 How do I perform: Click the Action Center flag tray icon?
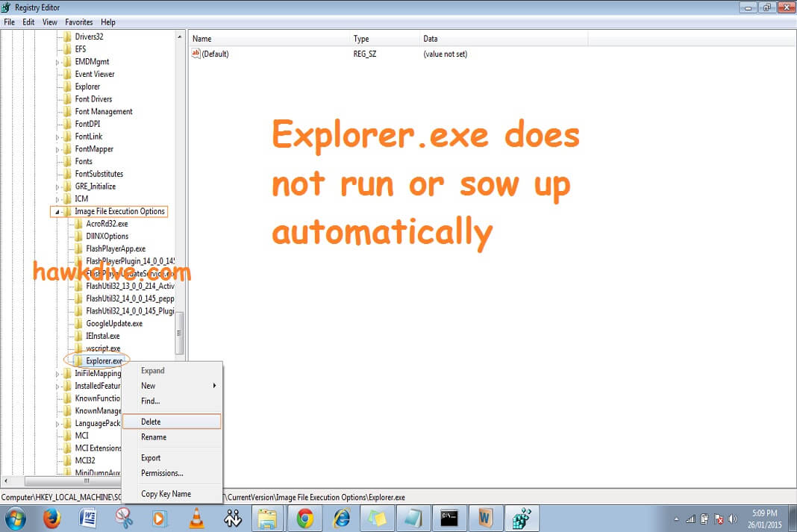pyautogui.click(x=718, y=519)
